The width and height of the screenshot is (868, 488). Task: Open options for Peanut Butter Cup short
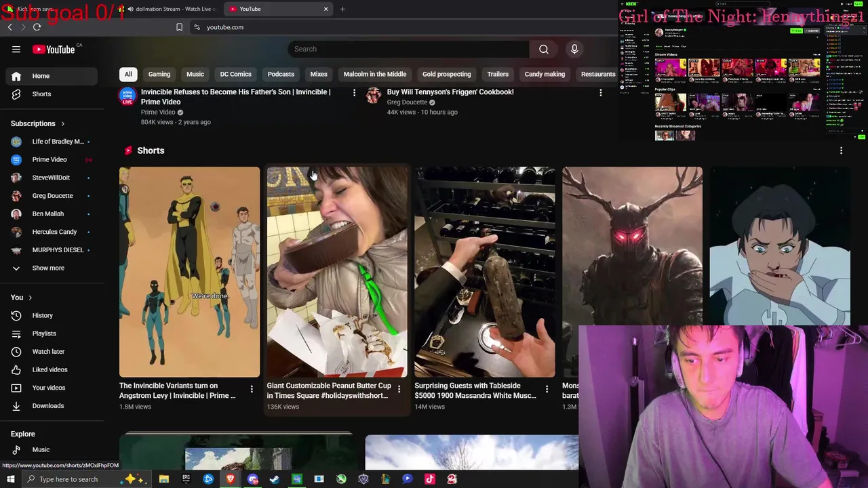399,389
